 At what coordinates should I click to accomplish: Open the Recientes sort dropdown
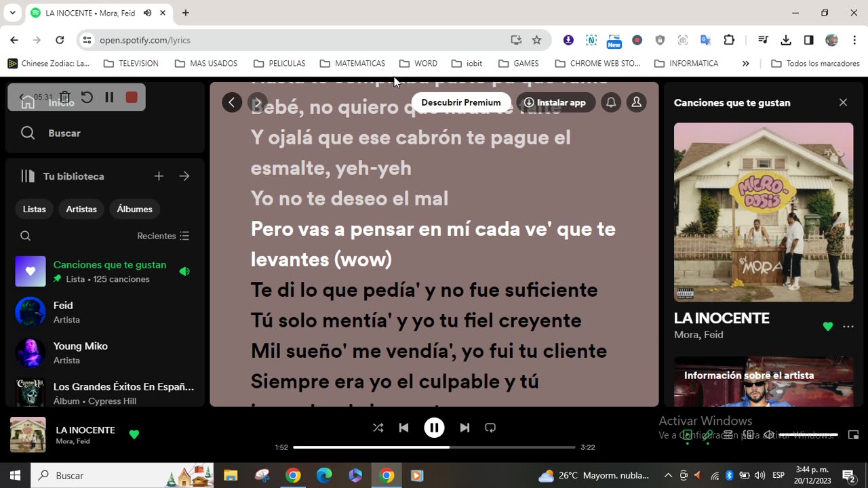pos(163,236)
